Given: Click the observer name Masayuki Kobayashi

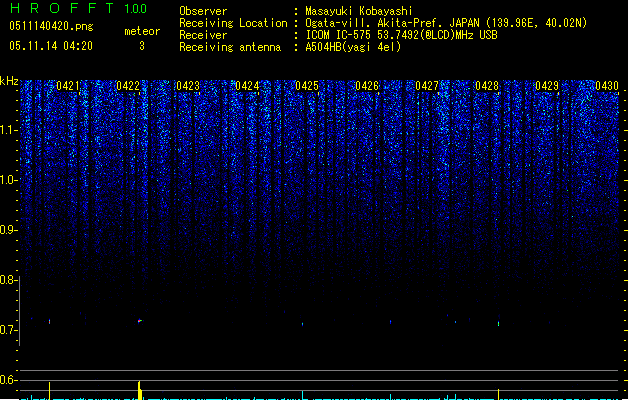Looking at the screenshot, I should (x=359, y=11).
